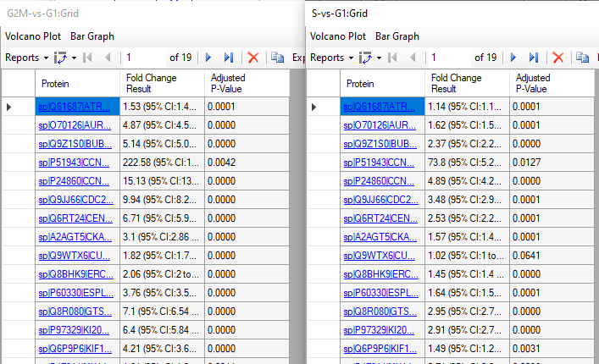Click copy icon in S-vs-G1 toolbar
This screenshot has width=599, height=364.
pyautogui.click(x=582, y=58)
